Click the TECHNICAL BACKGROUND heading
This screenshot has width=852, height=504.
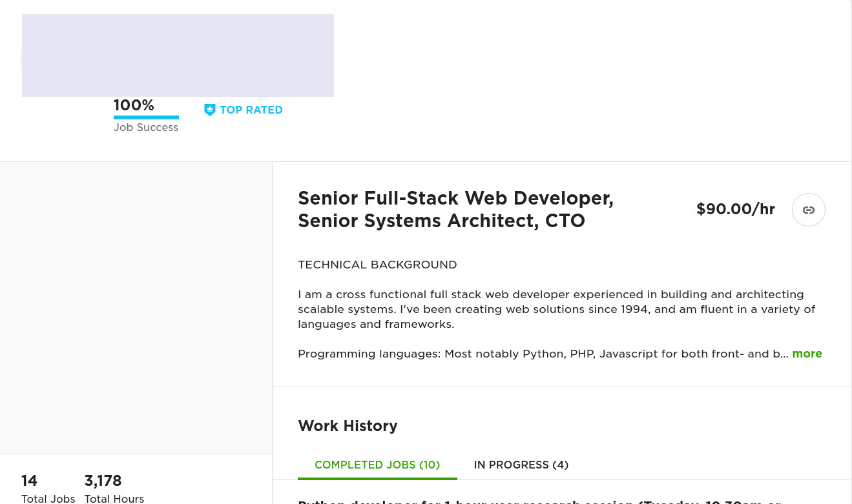point(377,265)
